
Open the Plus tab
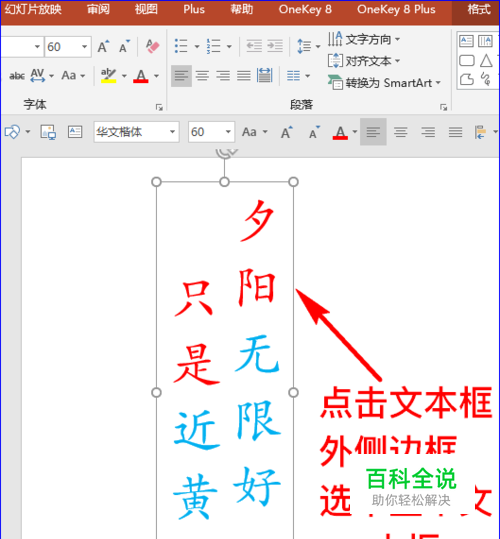pyautogui.click(x=194, y=9)
